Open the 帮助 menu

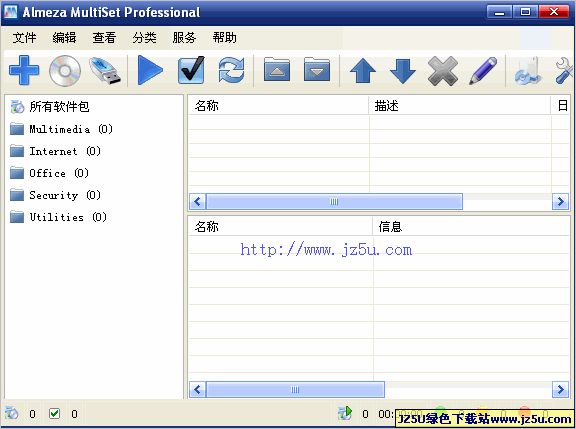pos(224,37)
